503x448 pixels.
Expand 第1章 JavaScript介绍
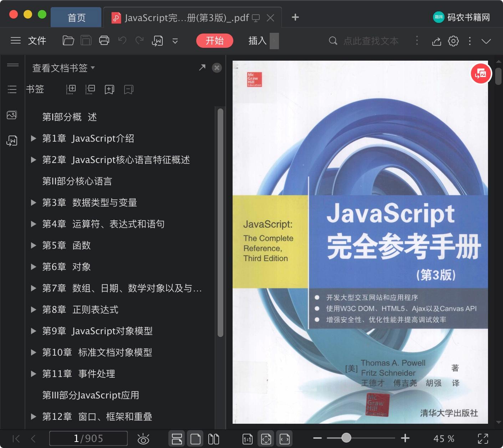tap(34, 138)
